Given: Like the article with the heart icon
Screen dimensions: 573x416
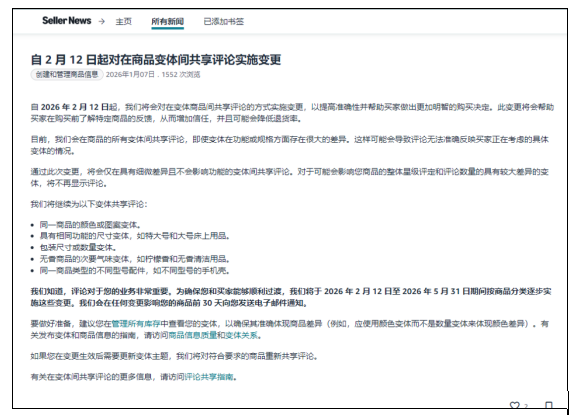Looking at the screenshot, I should (x=515, y=405).
